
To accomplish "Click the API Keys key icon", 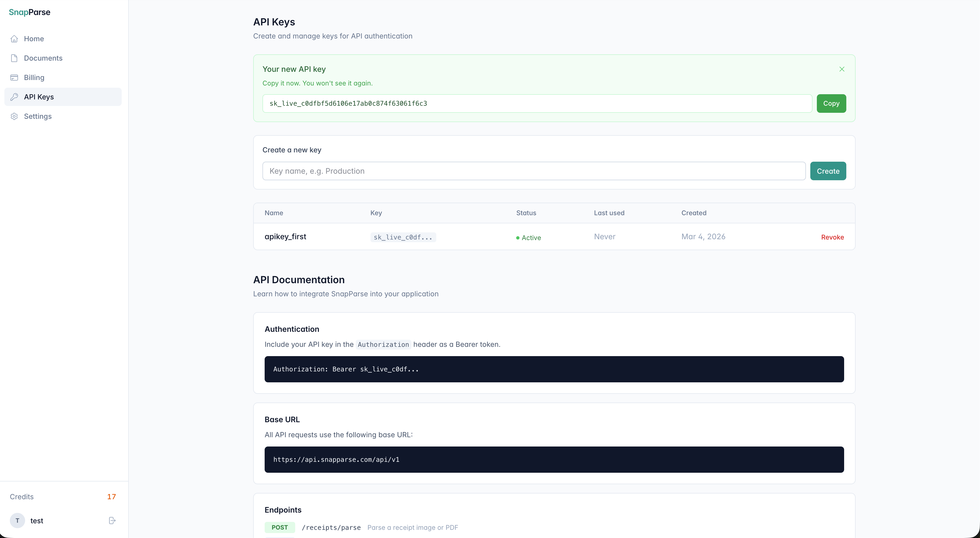I will (14, 97).
